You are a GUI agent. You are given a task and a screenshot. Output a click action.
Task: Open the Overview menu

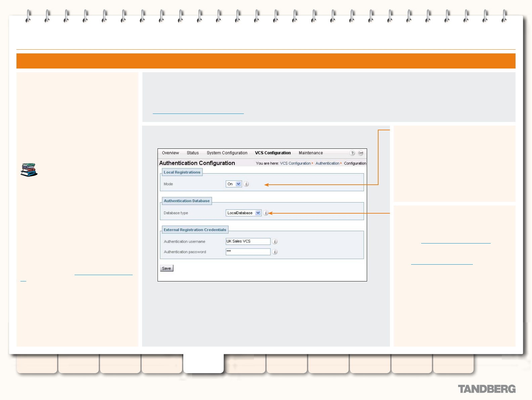coord(170,153)
